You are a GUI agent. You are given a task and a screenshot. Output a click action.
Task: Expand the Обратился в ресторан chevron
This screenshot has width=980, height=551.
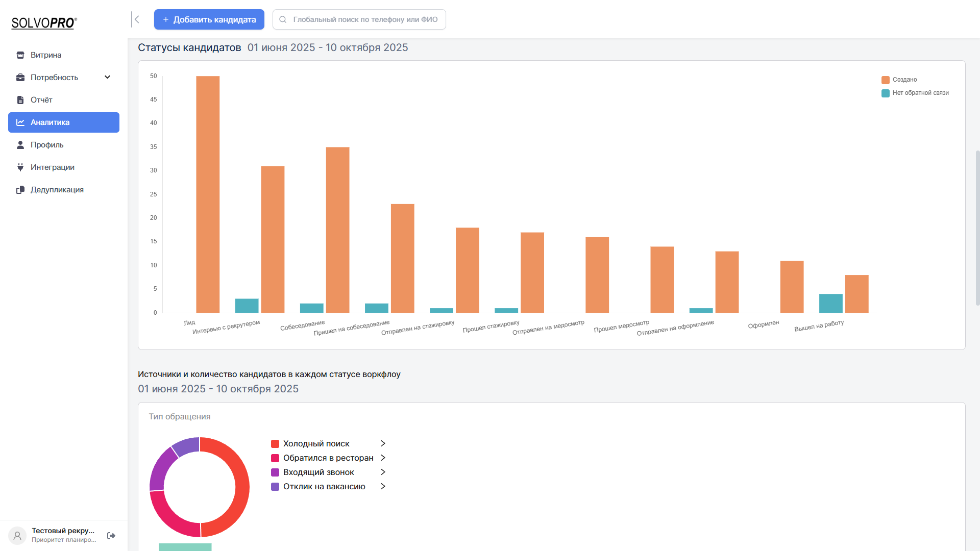pyautogui.click(x=383, y=458)
